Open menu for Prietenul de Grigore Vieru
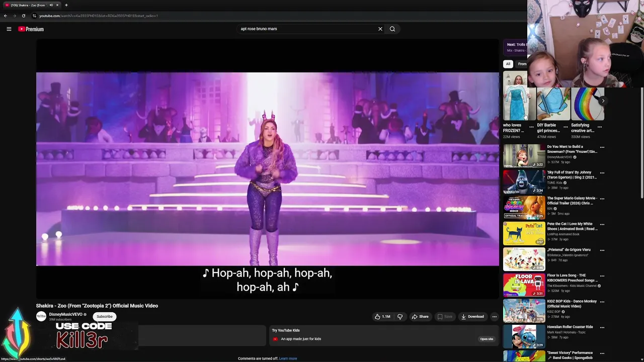644x362 pixels. coord(602,250)
